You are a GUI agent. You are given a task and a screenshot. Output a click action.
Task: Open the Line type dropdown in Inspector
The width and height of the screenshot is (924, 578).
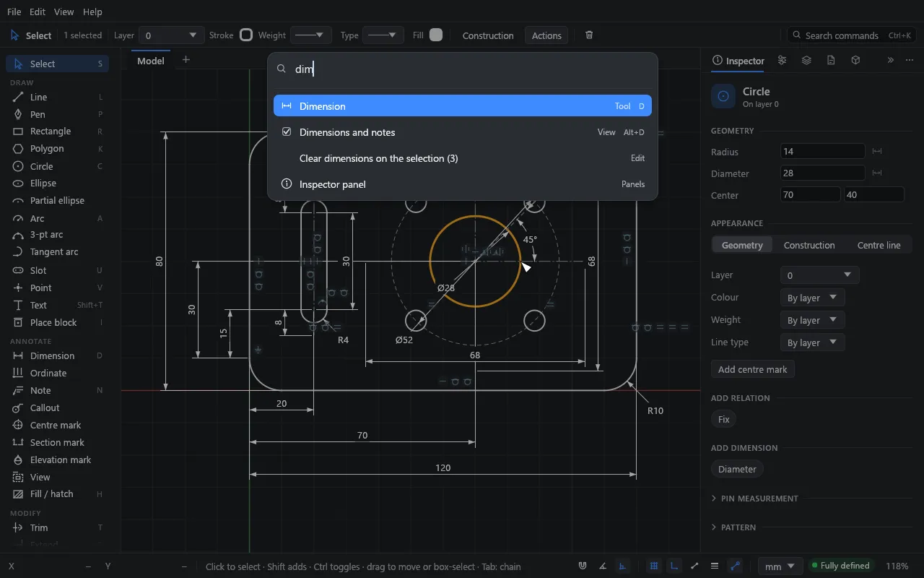pos(812,342)
